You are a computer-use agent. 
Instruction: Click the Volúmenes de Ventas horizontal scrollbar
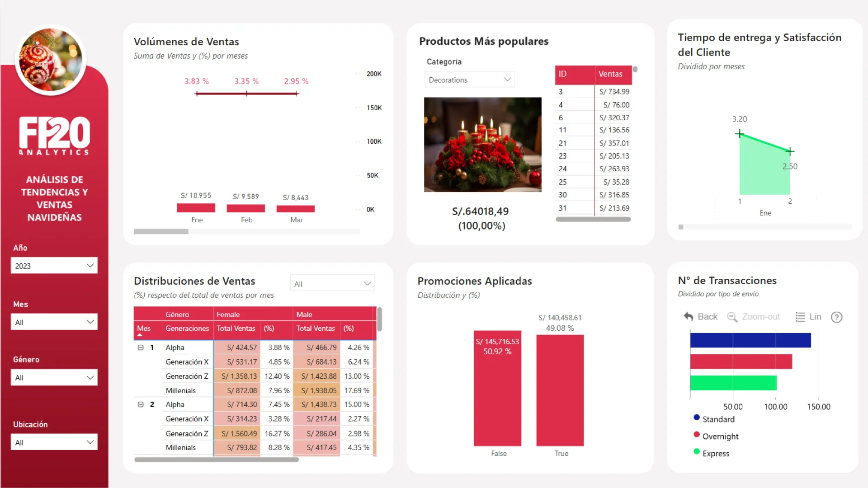[161, 231]
